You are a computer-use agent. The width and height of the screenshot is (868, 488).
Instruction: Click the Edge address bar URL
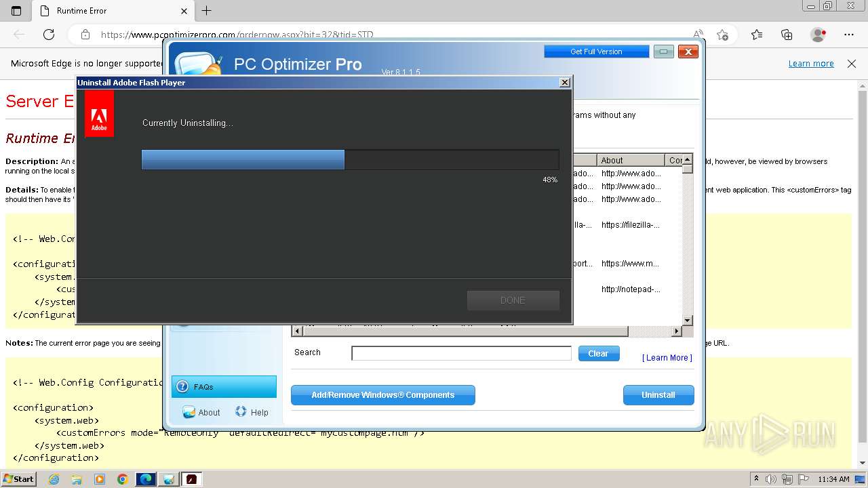click(237, 35)
